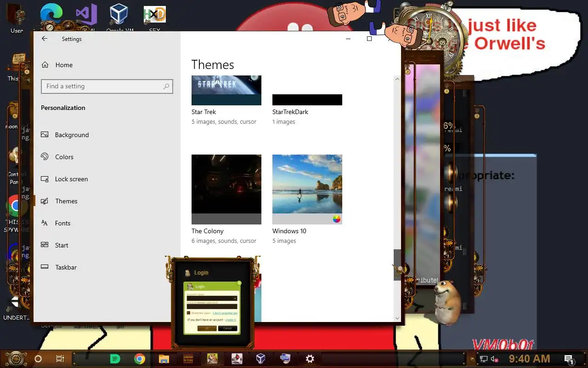Click the 9:40 AM taskbar clock
This screenshot has height=368, width=588.
(529, 359)
